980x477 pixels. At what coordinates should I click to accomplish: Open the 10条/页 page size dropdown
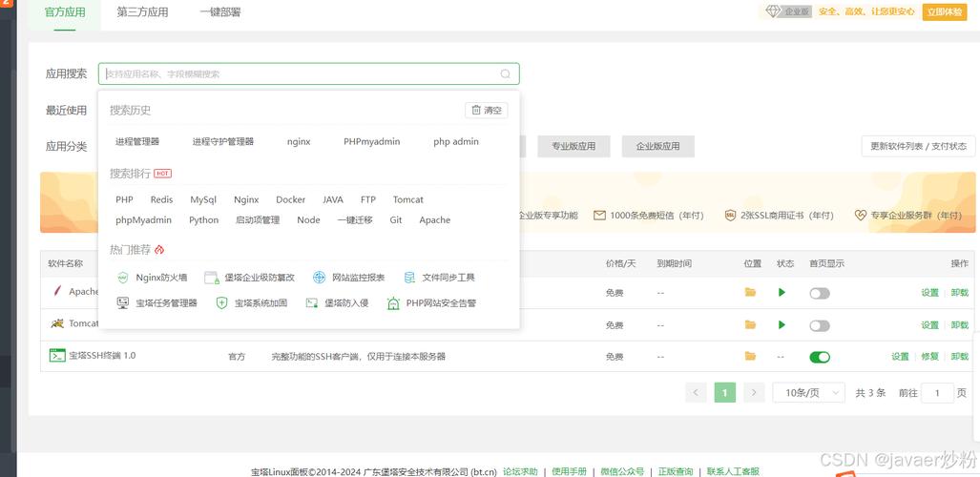pos(809,393)
